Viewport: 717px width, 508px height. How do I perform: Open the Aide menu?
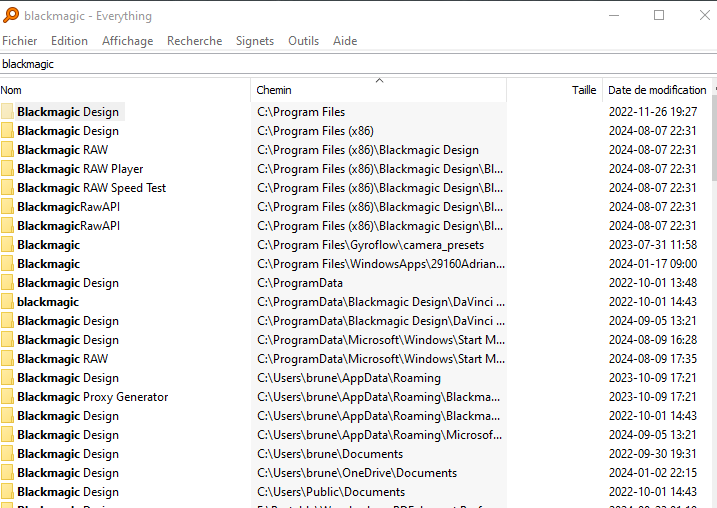(x=345, y=41)
